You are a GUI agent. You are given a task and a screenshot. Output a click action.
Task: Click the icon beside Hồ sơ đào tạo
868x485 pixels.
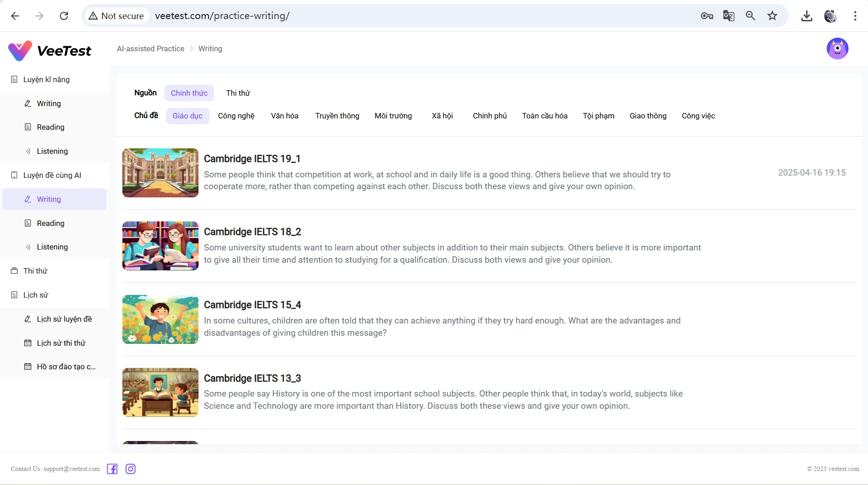click(x=28, y=367)
